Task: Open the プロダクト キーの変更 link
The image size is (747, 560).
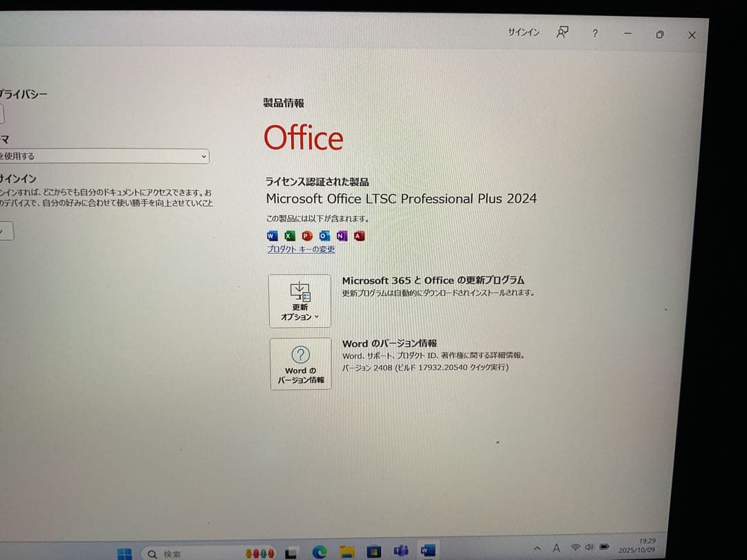Action: click(299, 250)
